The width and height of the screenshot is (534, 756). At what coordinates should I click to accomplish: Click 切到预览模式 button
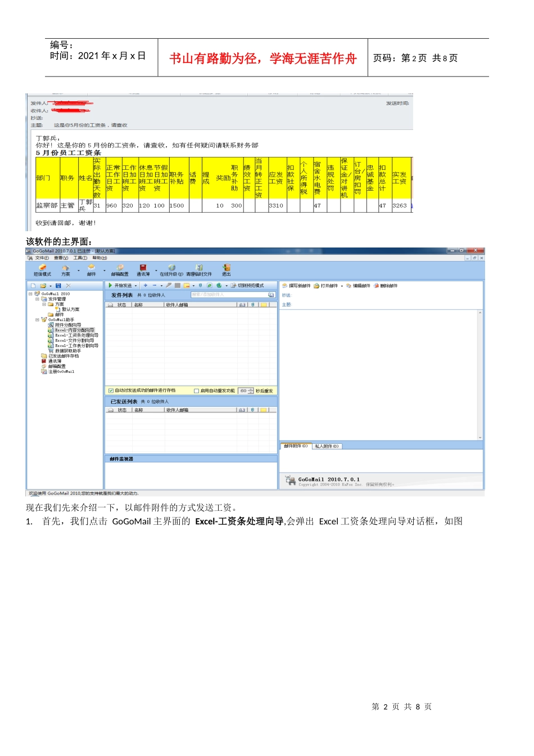coord(247,286)
